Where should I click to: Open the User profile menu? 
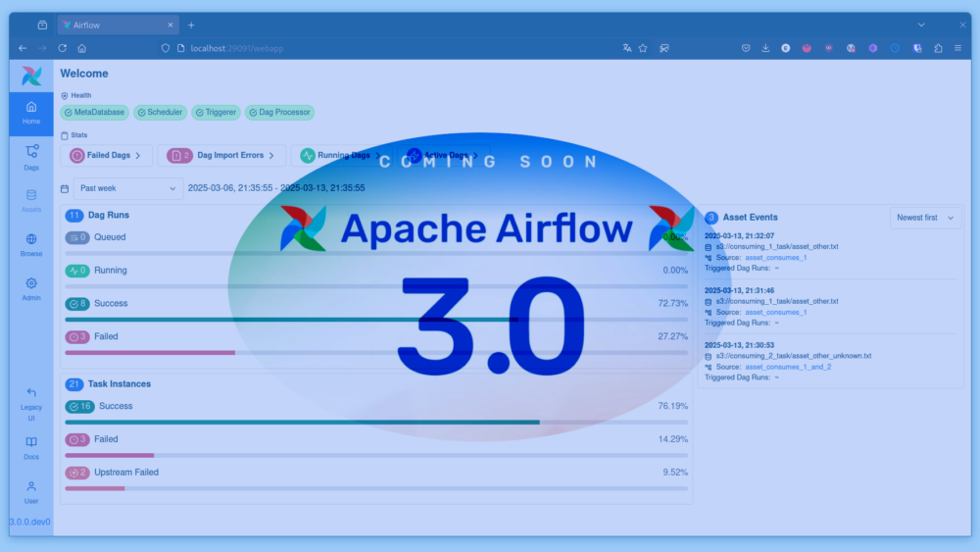[x=31, y=492]
